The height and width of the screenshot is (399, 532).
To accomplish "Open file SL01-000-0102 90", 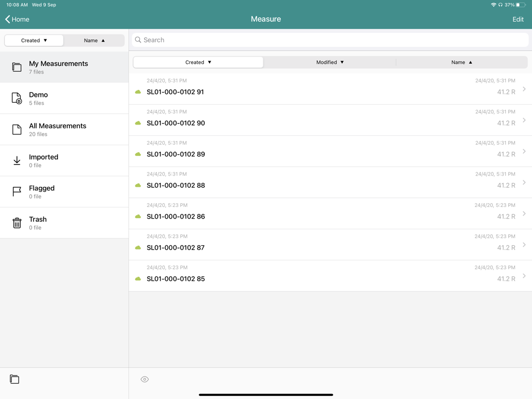I will [x=330, y=120].
